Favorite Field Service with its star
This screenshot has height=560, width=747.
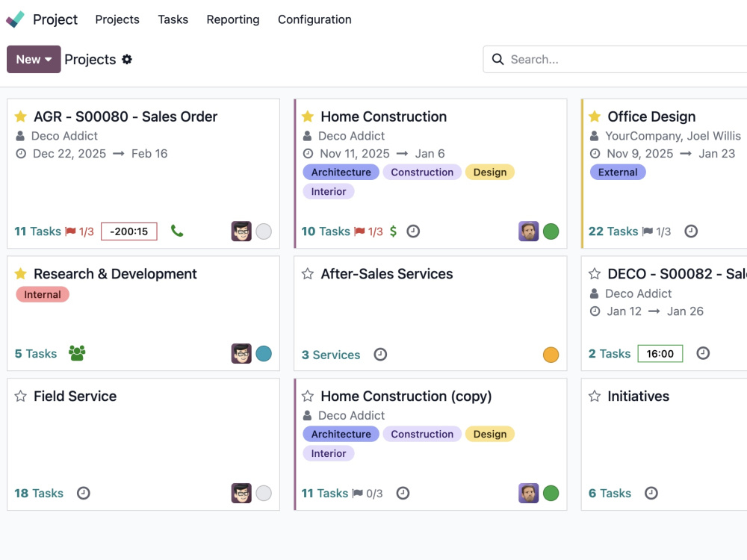[20, 396]
